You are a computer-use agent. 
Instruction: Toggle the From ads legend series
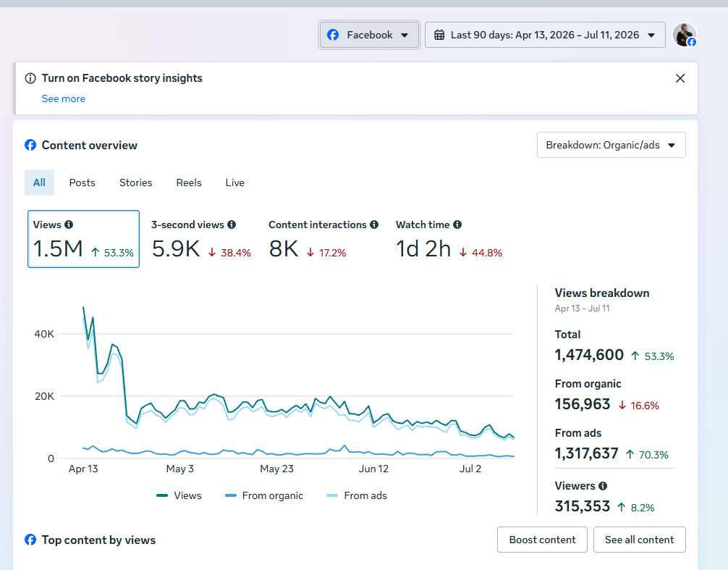[357, 495]
